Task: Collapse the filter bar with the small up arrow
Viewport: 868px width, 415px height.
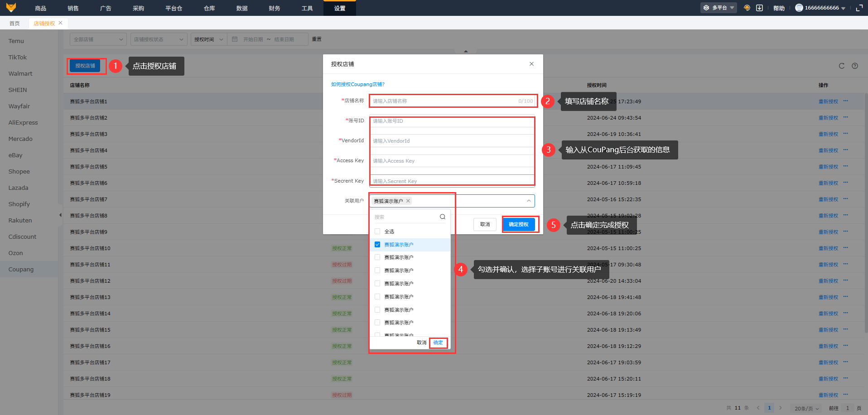Action: 466,51
